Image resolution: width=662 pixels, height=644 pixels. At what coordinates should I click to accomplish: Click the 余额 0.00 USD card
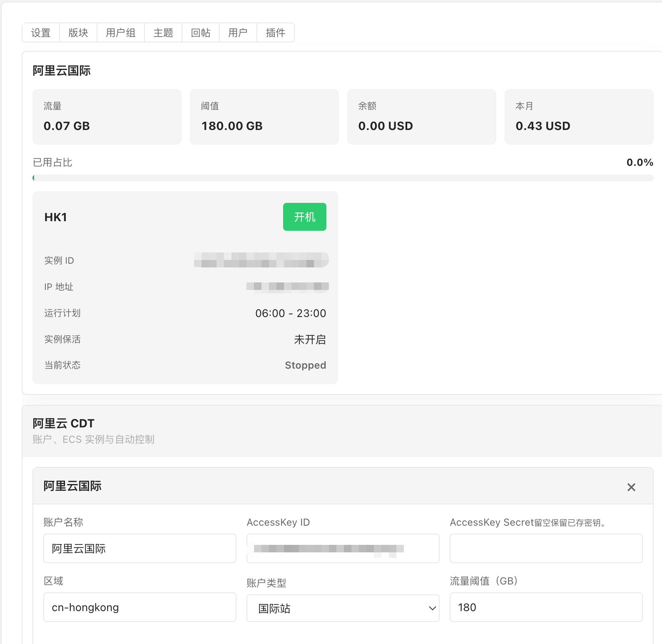(422, 117)
